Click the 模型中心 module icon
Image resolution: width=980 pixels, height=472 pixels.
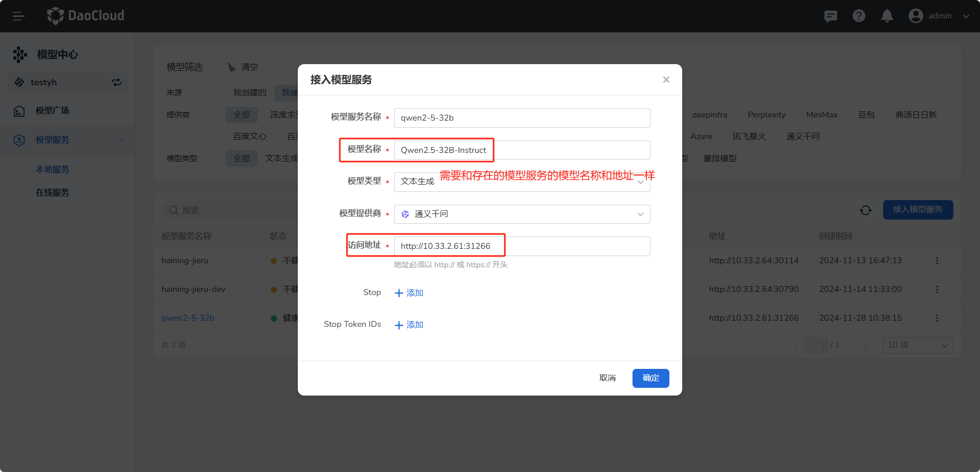pos(20,54)
